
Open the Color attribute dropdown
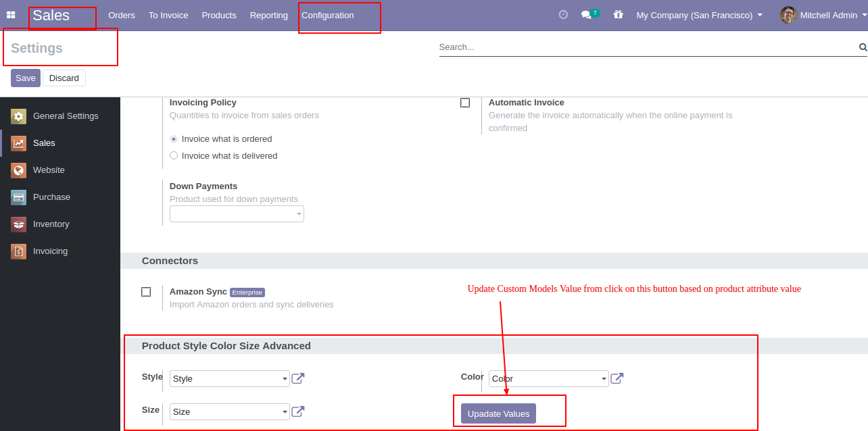tap(549, 379)
